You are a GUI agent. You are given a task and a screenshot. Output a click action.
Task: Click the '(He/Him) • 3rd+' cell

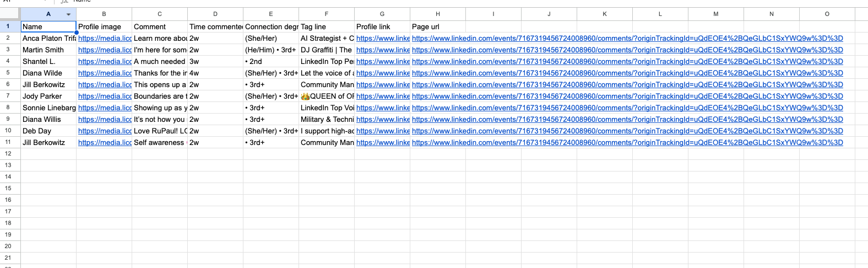coord(271,50)
